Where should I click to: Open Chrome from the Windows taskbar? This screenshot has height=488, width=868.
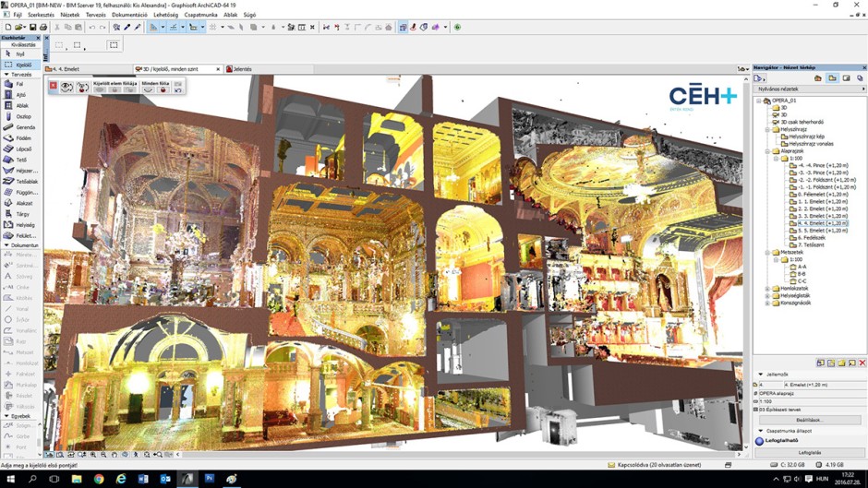pyautogui.click(x=99, y=480)
